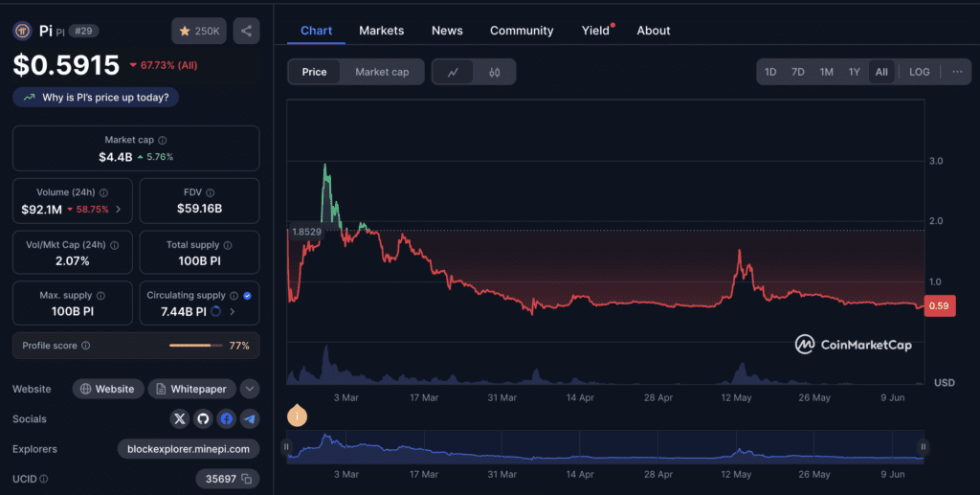
Task: Click the info icon next to FDV
Action: pyautogui.click(x=211, y=193)
